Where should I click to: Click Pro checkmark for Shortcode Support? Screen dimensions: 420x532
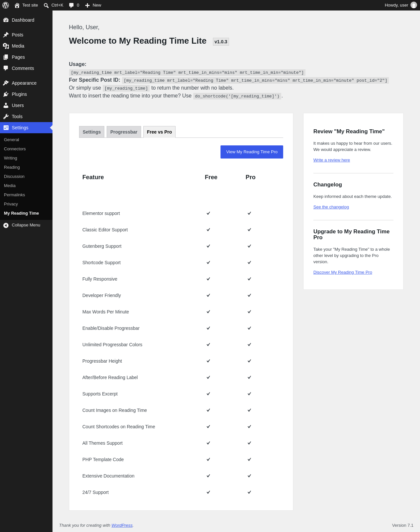click(249, 263)
